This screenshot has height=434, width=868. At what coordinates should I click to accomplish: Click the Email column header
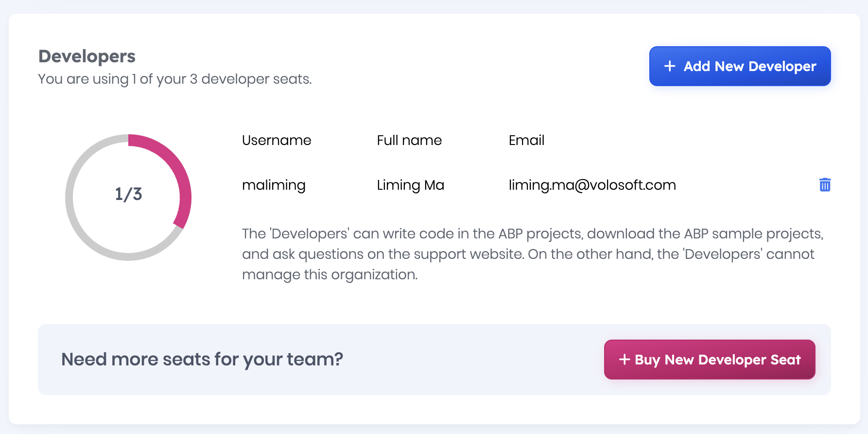click(526, 140)
